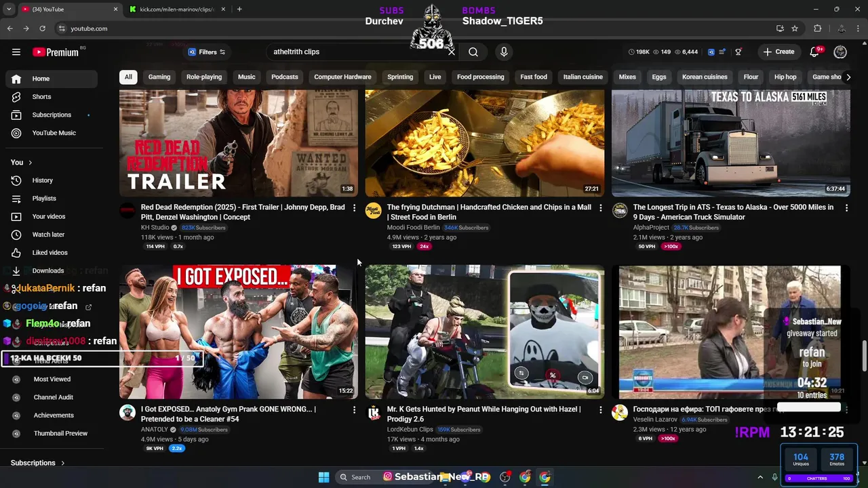
Task: Reload the page
Action: pos(42,28)
